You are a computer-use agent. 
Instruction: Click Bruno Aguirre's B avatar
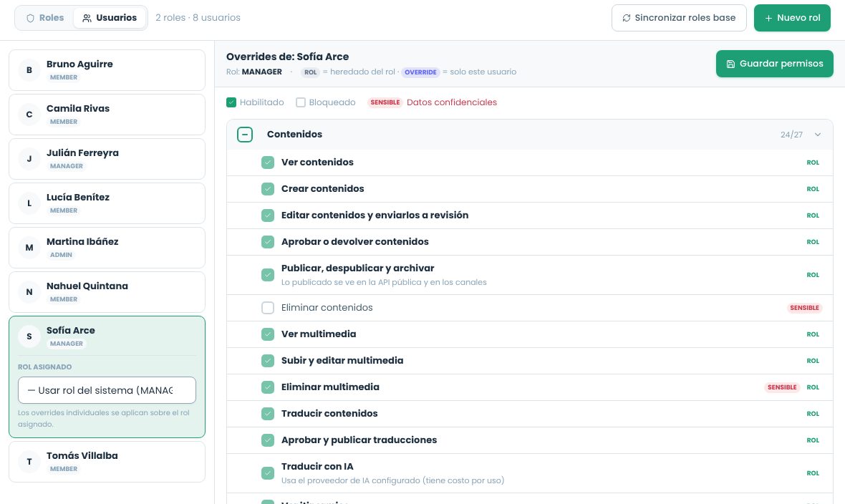[29, 70]
